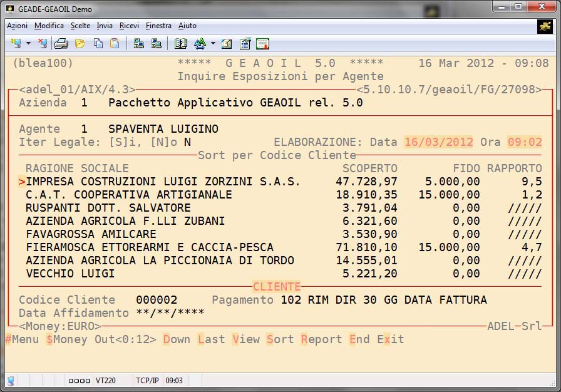Open the Aiuto menu

(x=187, y=26)
